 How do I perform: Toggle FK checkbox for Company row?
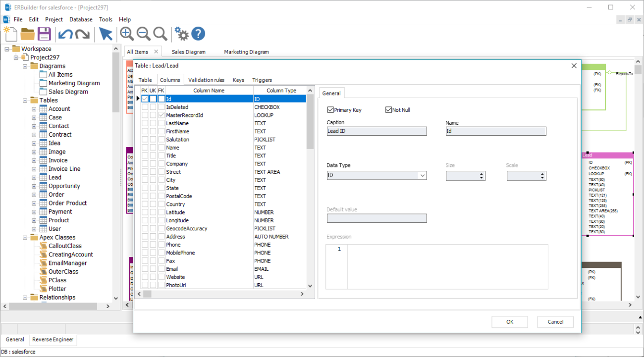(x=161, y=164)
